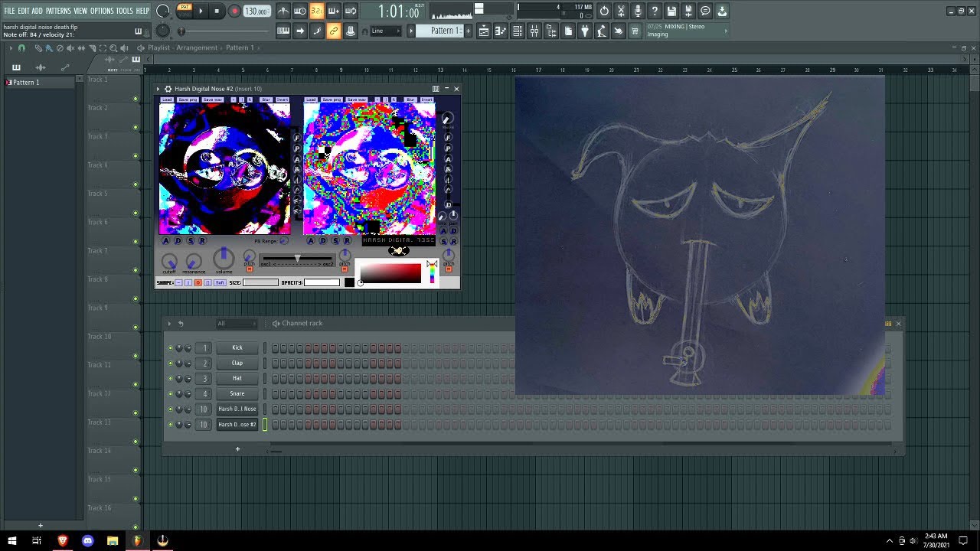Open Channel rack options menu arrow
The image size is (980, 551).
pyautogui.click(x=169, y=323)
